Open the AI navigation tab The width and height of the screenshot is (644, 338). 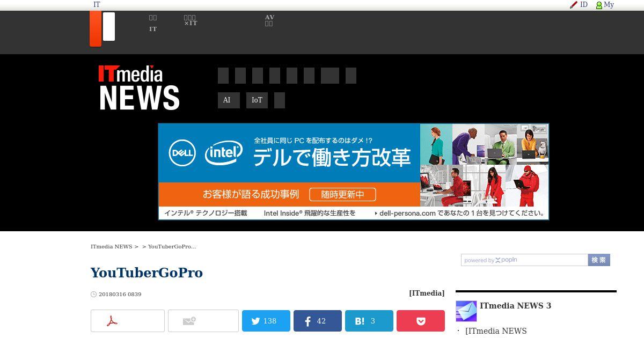pyautogui.click(x=229, y=100)
